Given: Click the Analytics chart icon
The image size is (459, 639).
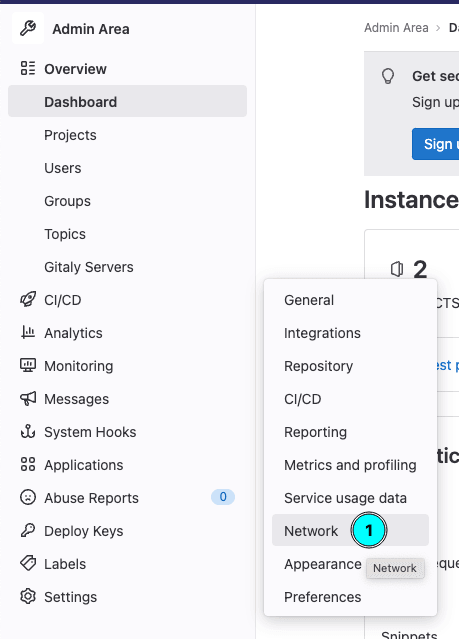Looking at the screenshot, I should point(28,332).
